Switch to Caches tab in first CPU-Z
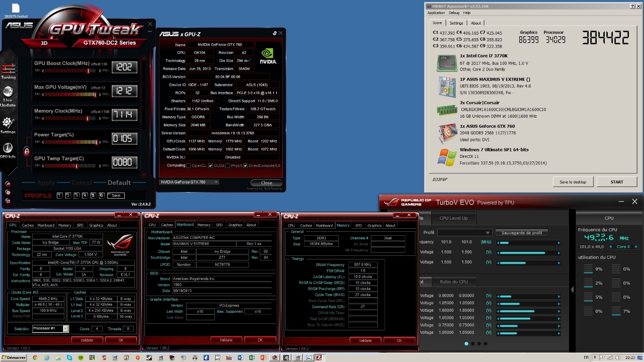644x362 pixels. pos(28,225)
